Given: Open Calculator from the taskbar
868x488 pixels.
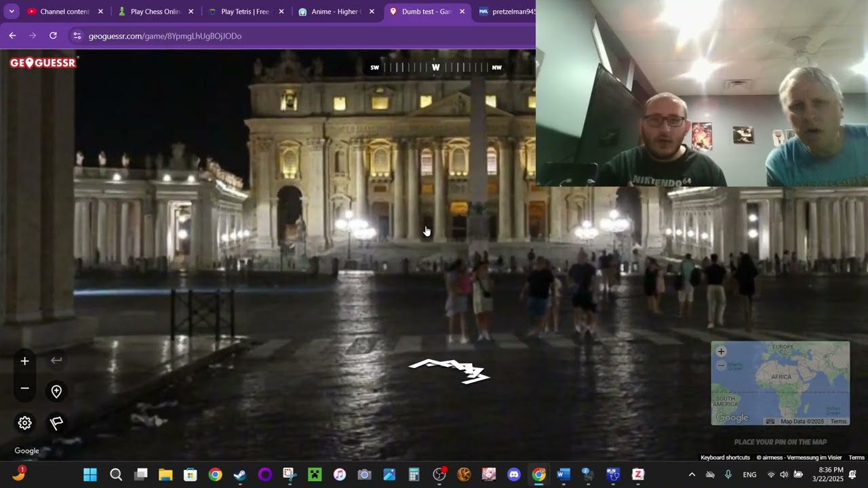Looking at the screenshot, I should (x=414, y=474).
